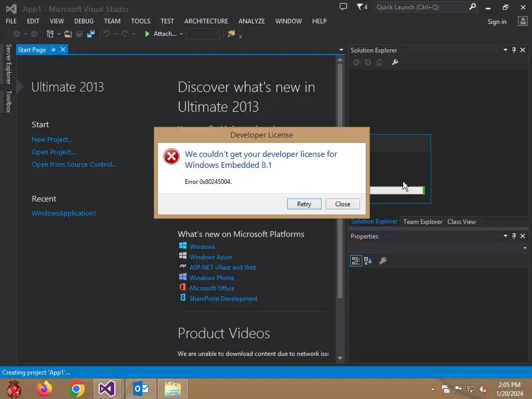Open the FILE menu

point(11,21)
